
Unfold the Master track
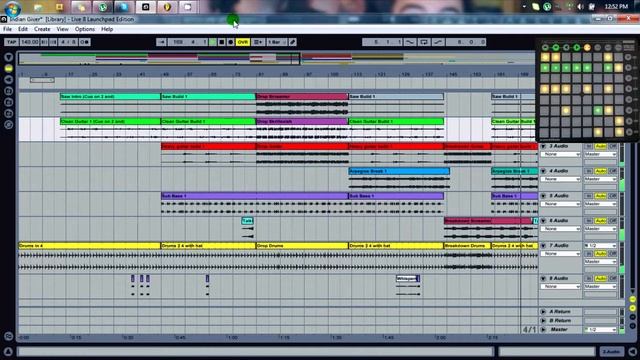543,329
